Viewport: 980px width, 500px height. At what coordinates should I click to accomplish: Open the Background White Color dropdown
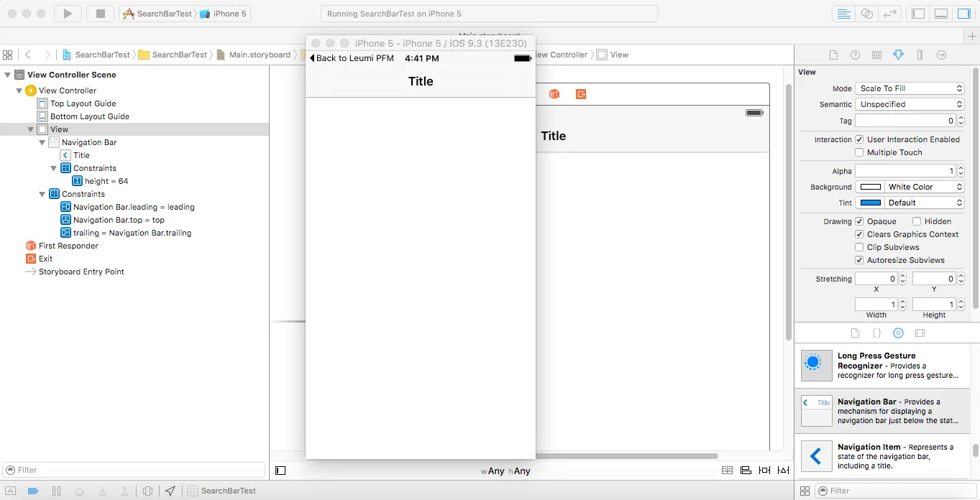924,187
